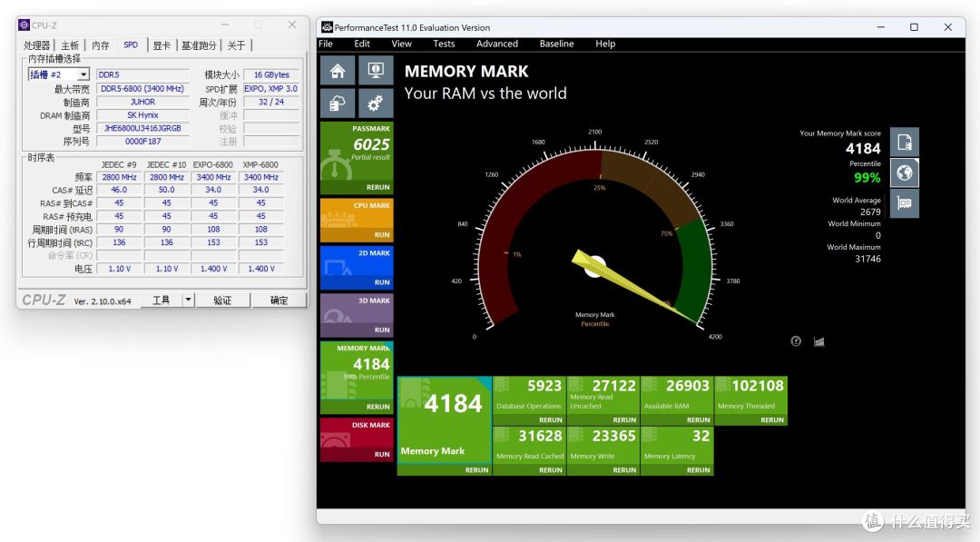This screenshot has height=542, width=980.
Task: Click the 工具 button in CPU-Z
Action: tap(162, 301)
